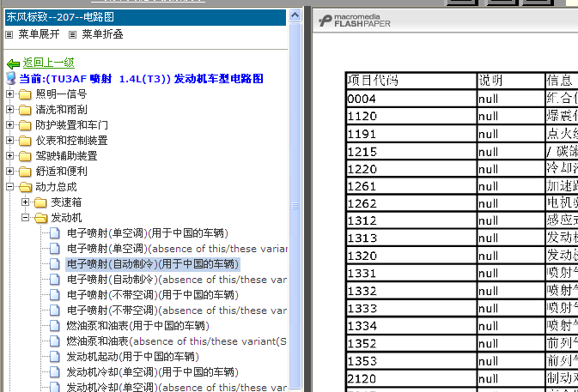
Task: Click the 项目代码 column header
Action: click(x=411, y=81)
